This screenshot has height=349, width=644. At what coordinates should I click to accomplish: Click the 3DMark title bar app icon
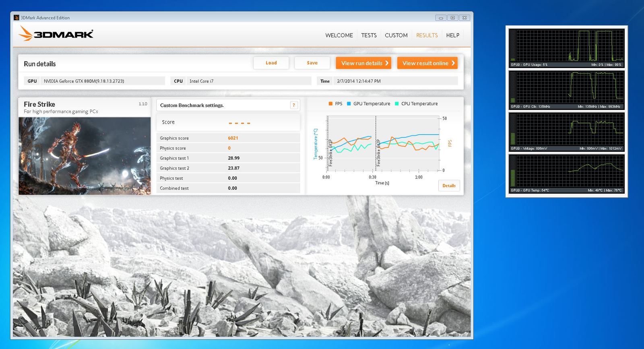pos(17,18)
